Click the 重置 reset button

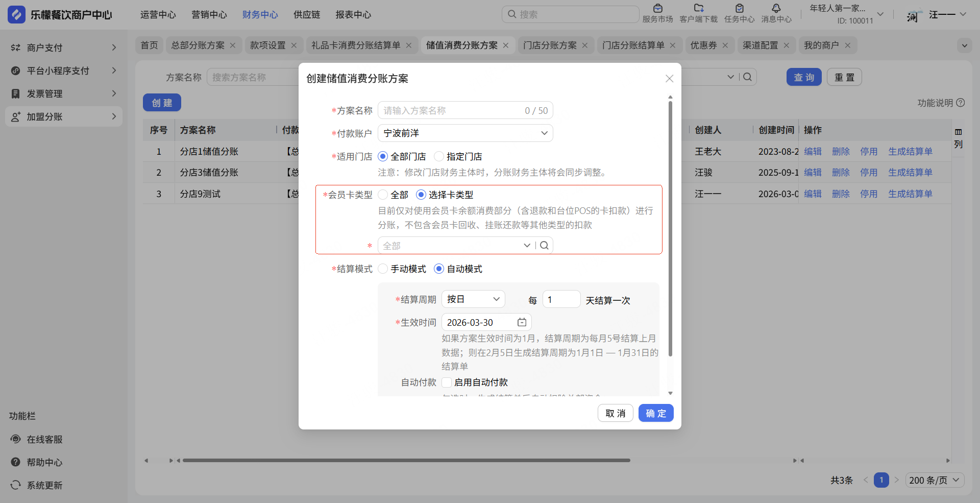[844, 77]
